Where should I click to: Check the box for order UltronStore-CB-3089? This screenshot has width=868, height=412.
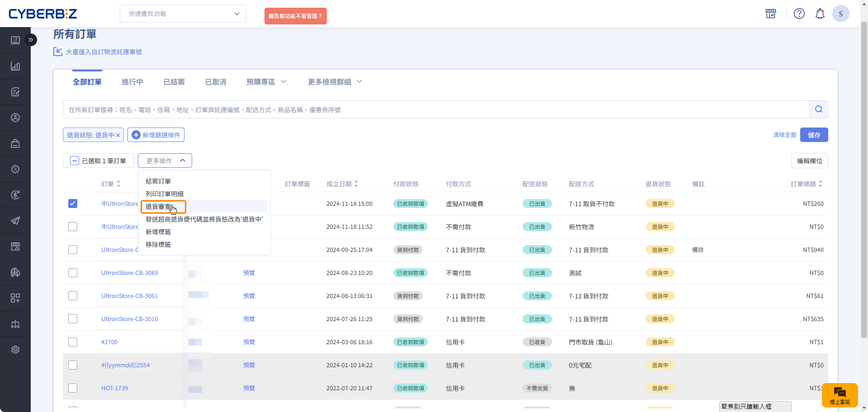(x=73, y=273)
